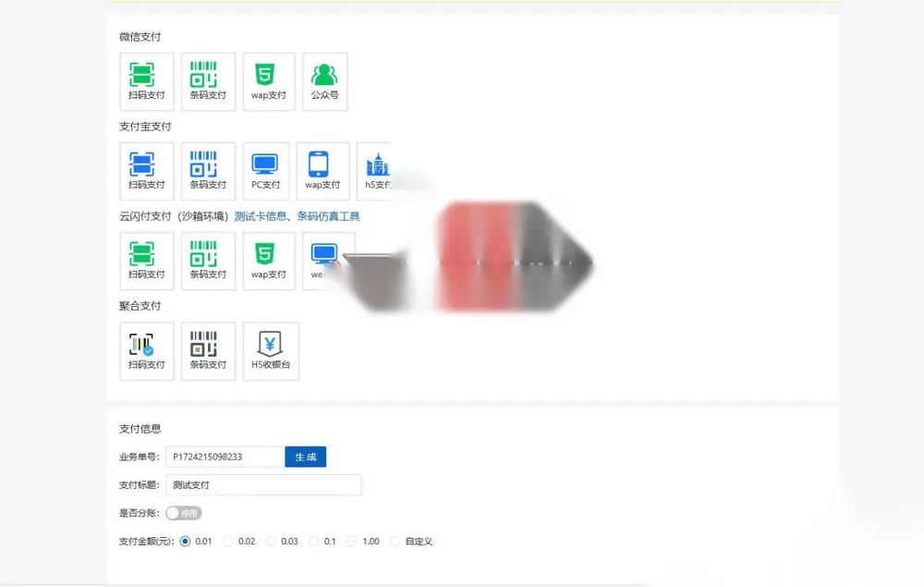Viewport: 924px width, 587px height.
Task: Click into the 支付标题 text field
Action: click(263, 484)
